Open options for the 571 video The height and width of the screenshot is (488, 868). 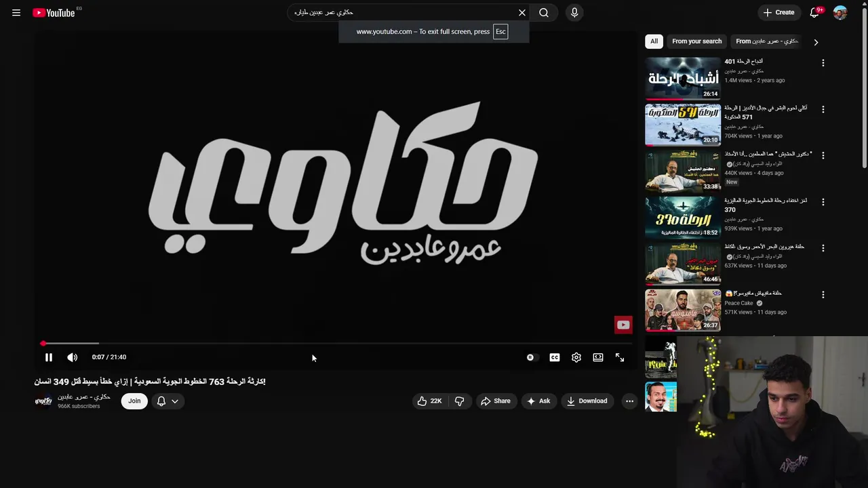tap(823, 109)
